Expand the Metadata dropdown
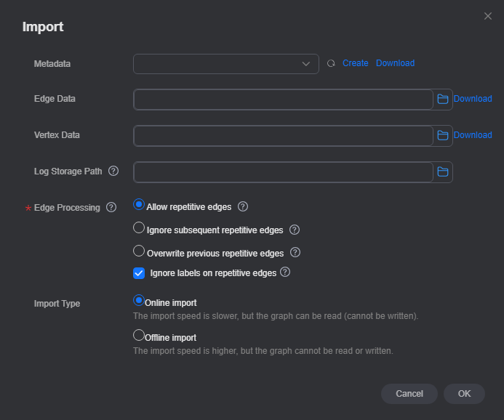 (x=226, y=64)
